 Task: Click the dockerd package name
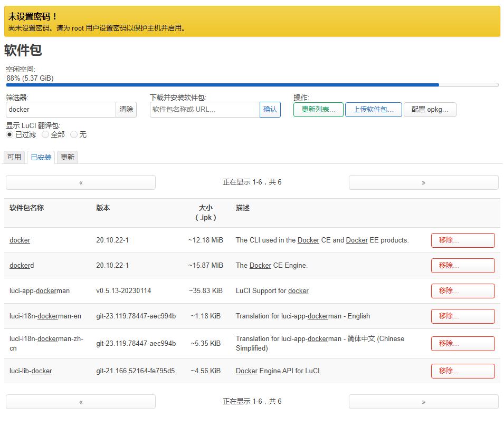pyautogui.click(x=22, y=266)
